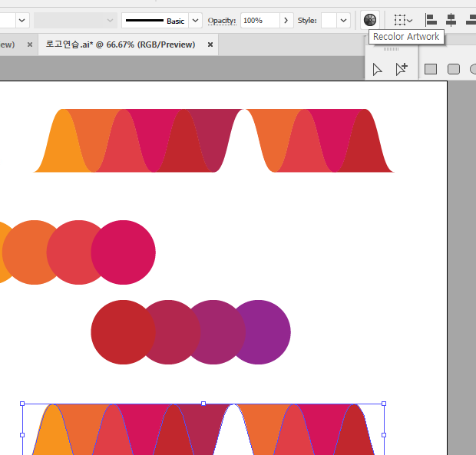Click the Opacity label link
Image resolution: width=476 pixels, height=455 pixels.
[222, 20]
